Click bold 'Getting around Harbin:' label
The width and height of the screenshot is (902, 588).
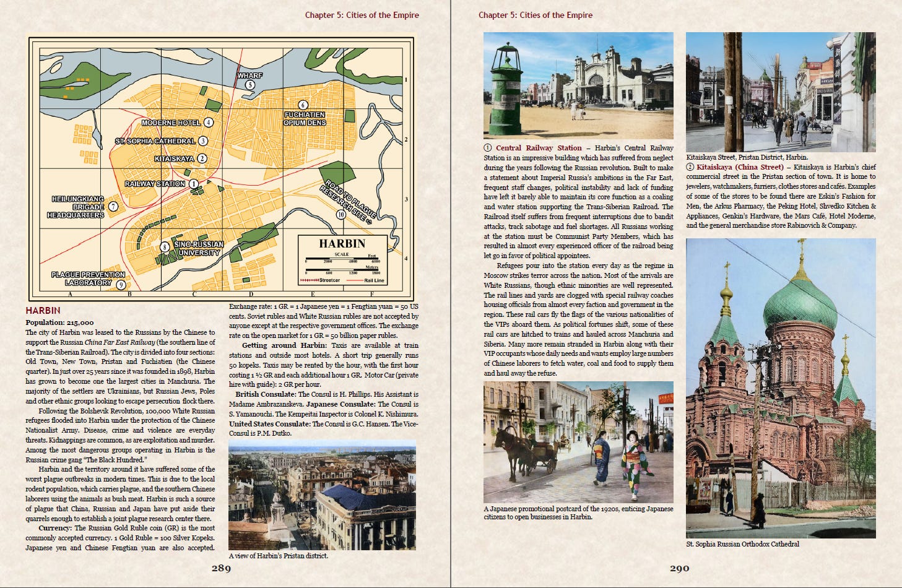tap(284, 345)
